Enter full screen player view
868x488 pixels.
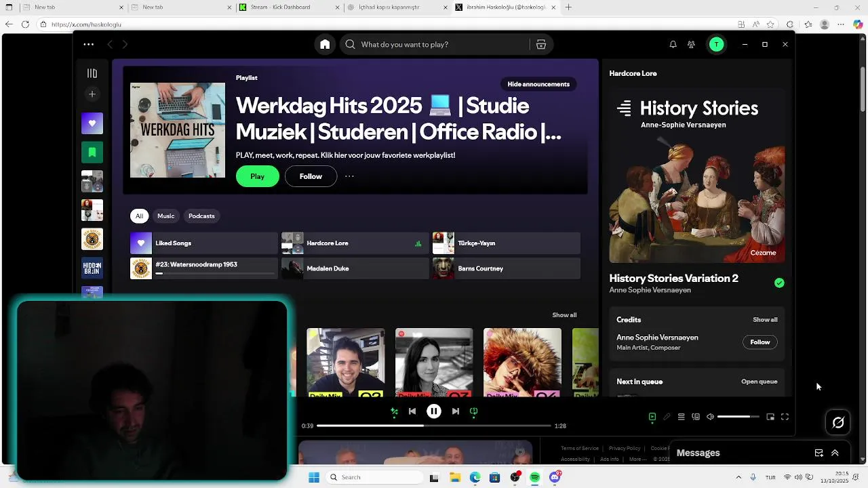tap(785, 417)
